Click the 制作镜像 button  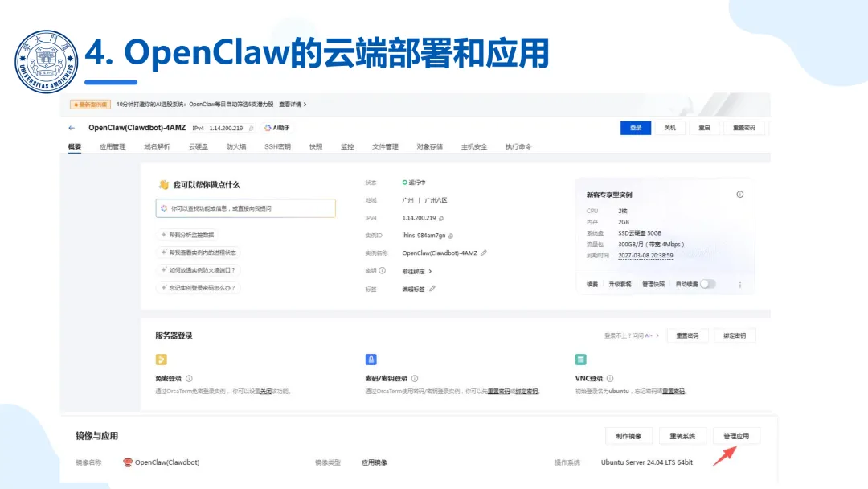tap(628, 436)
